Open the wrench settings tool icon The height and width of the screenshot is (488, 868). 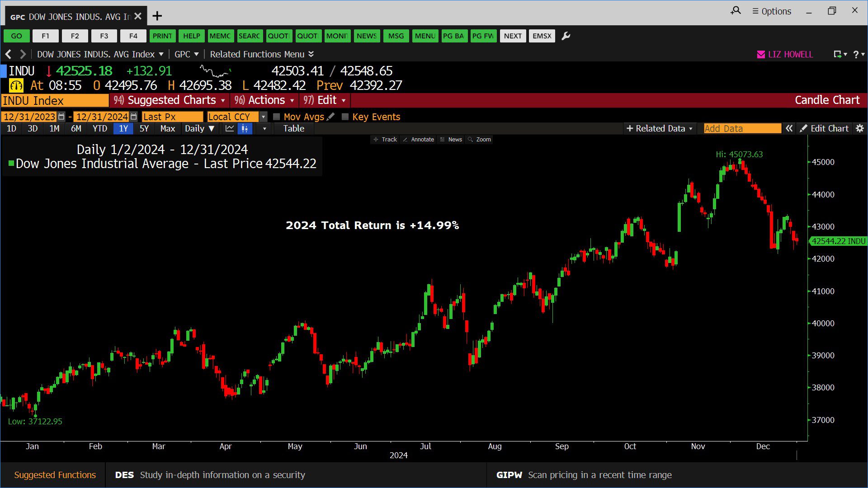pos(566,36)
